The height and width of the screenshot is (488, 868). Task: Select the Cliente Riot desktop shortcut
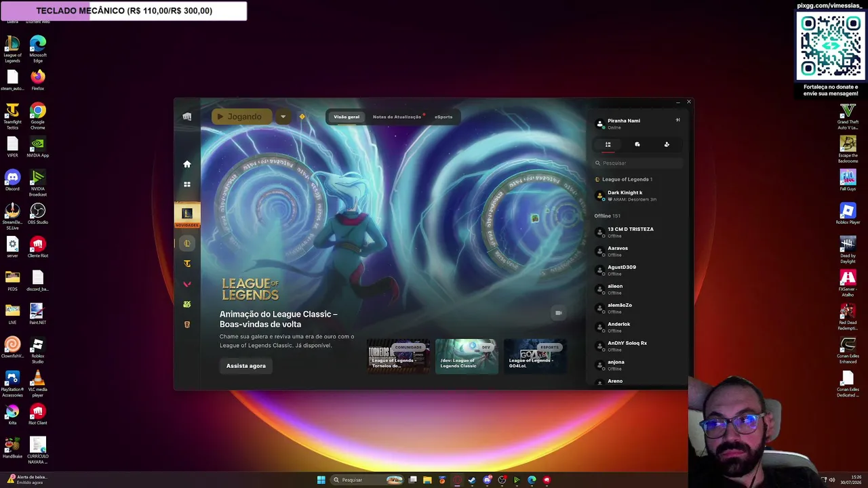click(38, 247)
